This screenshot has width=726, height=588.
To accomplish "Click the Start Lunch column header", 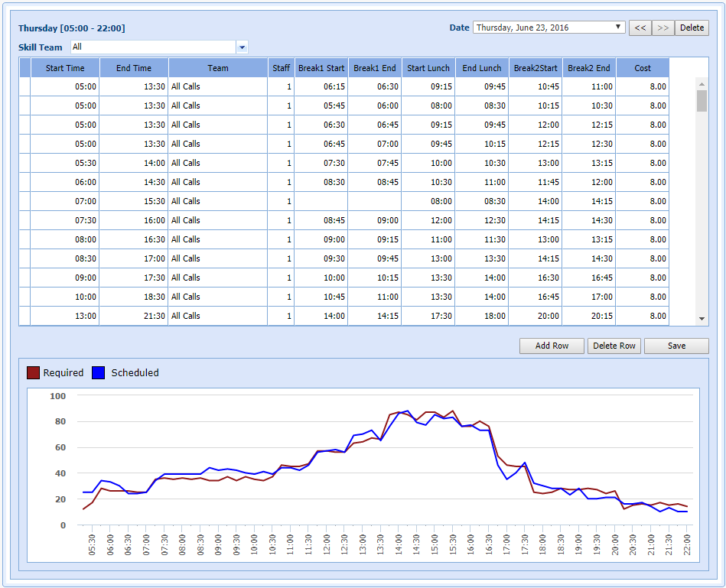I will click(428, 68).
